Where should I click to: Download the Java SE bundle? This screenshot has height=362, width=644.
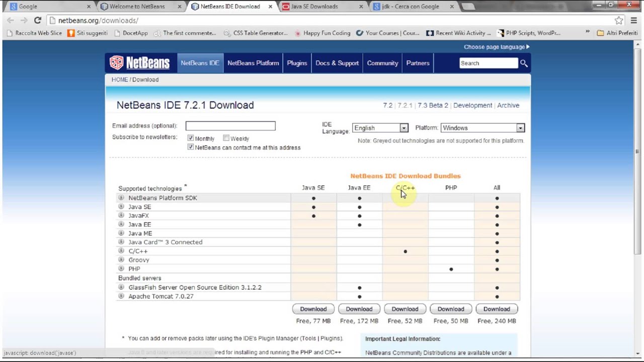click(313, 309)
